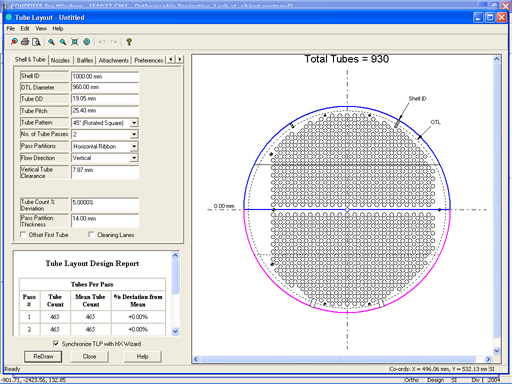Expand the Pass Partitions dropdown
Screen dimensions: 512x384
tap(134, 146)
